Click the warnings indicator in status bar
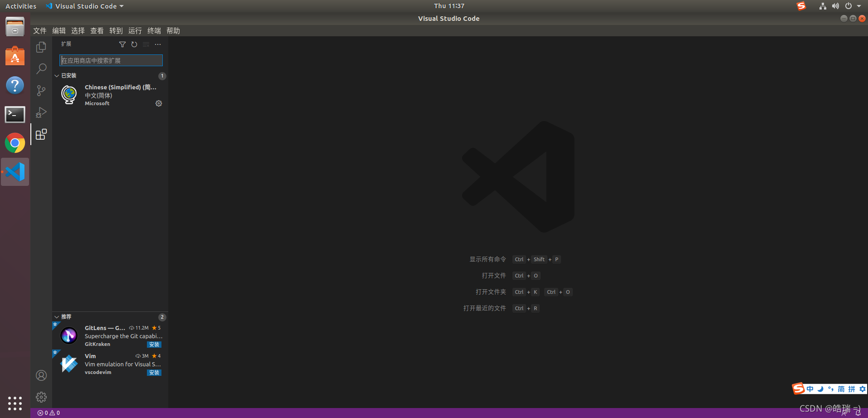This screenshot has width=868, height=418. [54, 413]
